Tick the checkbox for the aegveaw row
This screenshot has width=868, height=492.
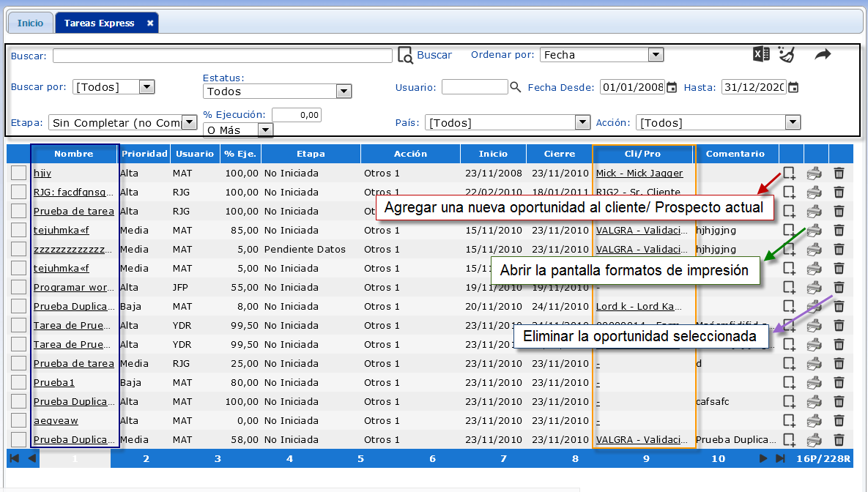click(19, 421)
